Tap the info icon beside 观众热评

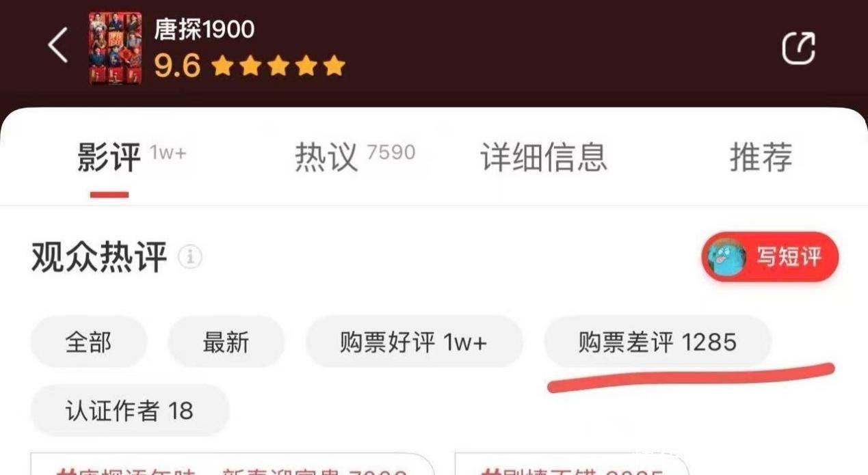pyautogui.click(x=189, y=258)
